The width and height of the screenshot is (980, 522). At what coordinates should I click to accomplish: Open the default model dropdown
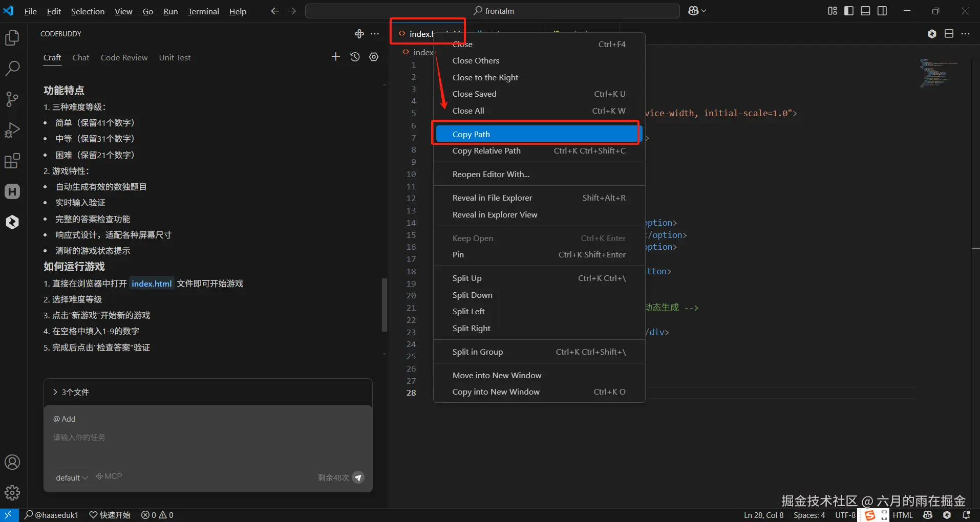coord(72,477)
